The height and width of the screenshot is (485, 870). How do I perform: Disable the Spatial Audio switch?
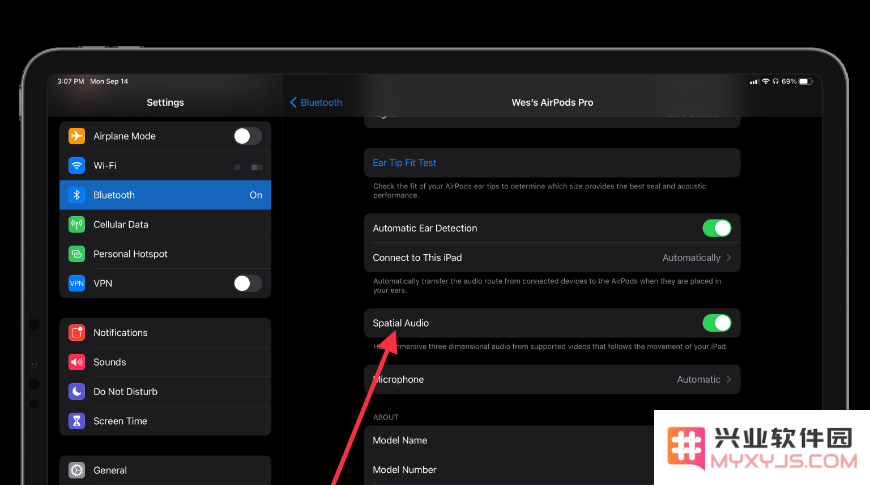pyautogui.click(x=717, y=323)
